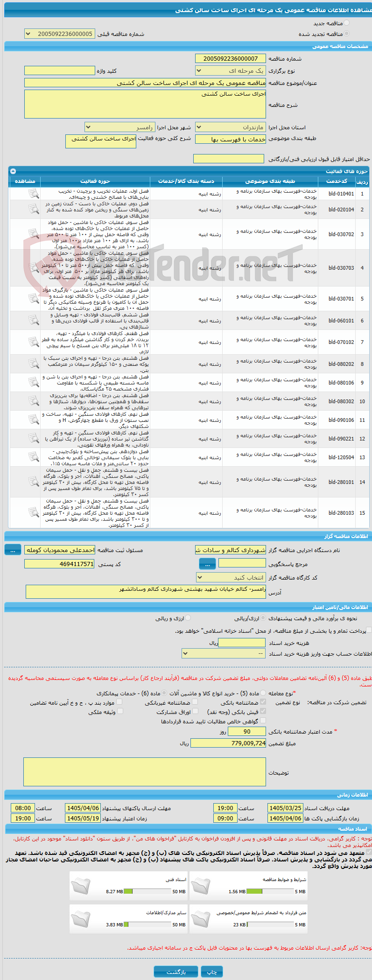Toggle the ضمانتنامه بانکی checkbox
Image resolution: width=372 pixels, height=980 pixels.
[263, 702]
